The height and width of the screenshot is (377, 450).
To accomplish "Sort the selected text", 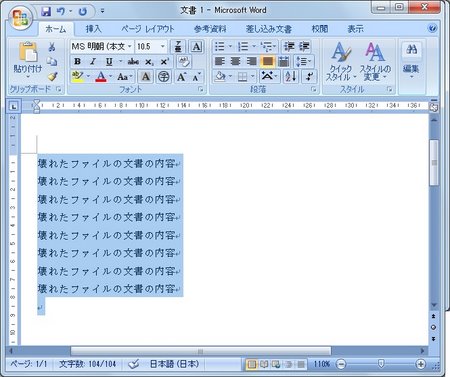I will pos(291,77).
